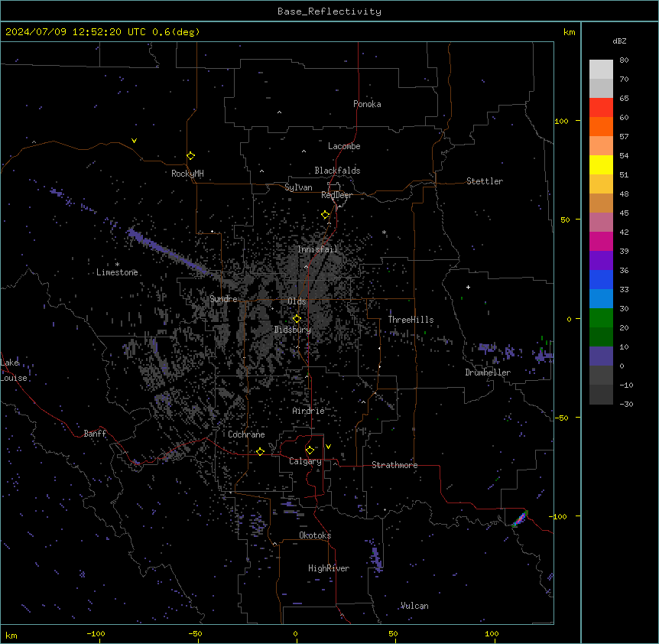Click the dBZ legend heading
Viewport: 659px width, 644px height.
click(619, 41)
